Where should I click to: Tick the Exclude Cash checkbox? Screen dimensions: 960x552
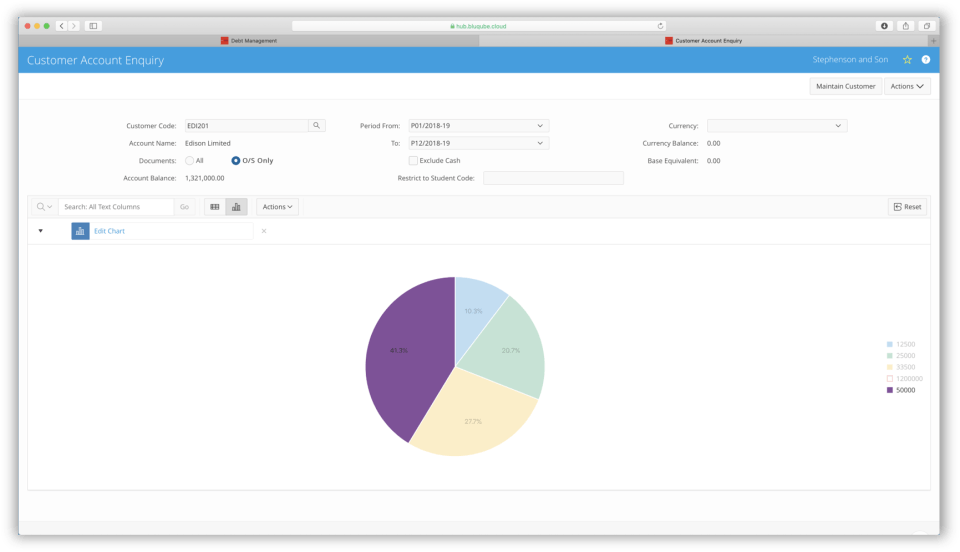pyautogui.click(x=413, y=161)
